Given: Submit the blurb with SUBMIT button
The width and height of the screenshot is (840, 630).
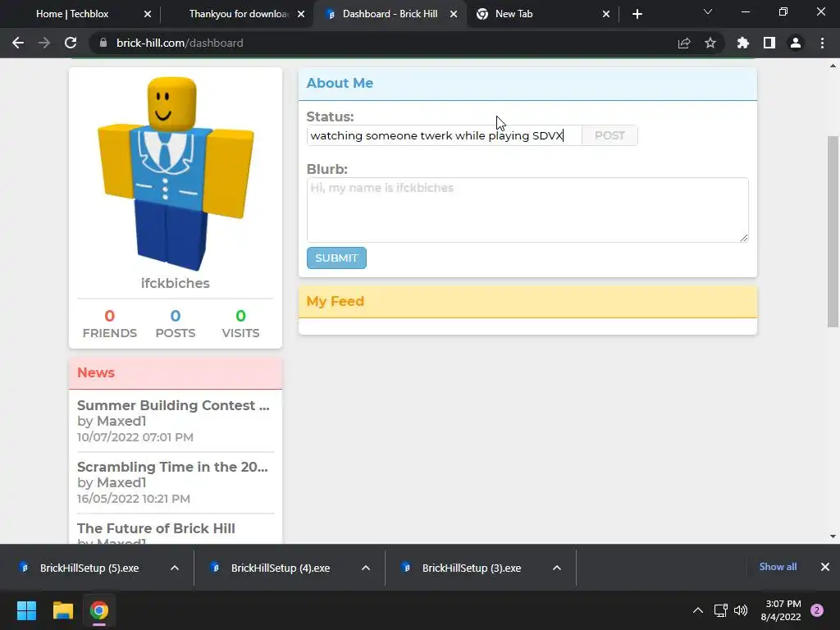Looking at the screenshot, I should pos(336,258).
